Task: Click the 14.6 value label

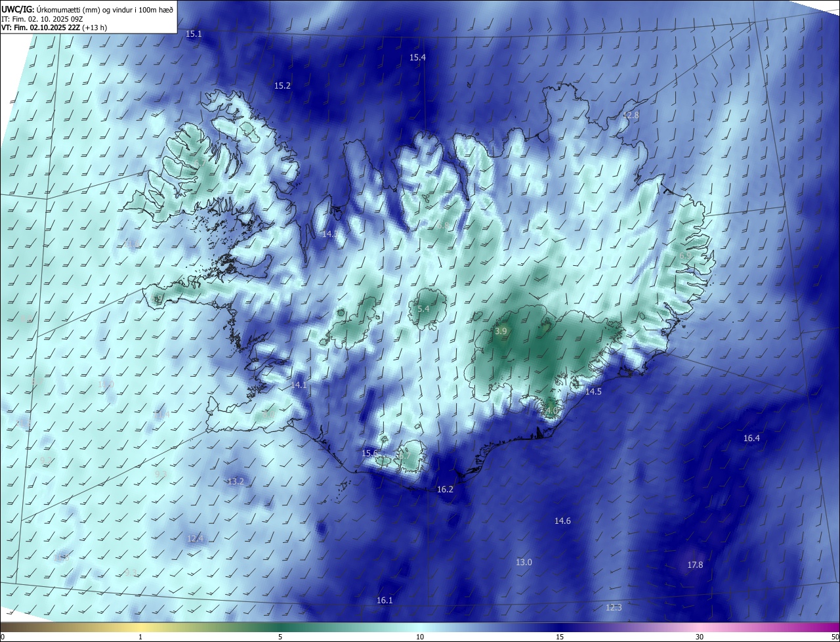Action: click(562, 521)
